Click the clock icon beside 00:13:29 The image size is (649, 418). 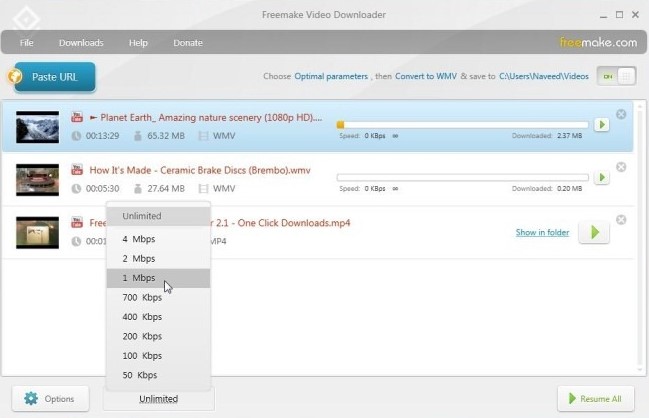[x=76, y=136]
